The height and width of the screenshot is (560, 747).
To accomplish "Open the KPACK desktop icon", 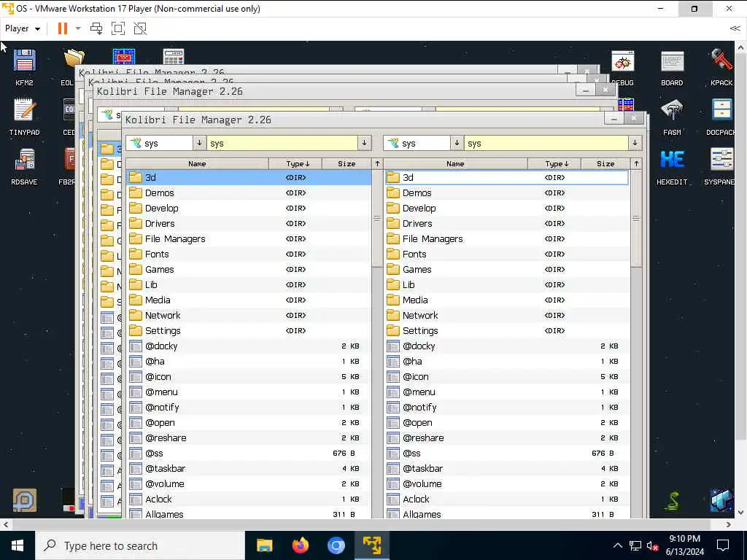I will (x=721, y=66).
